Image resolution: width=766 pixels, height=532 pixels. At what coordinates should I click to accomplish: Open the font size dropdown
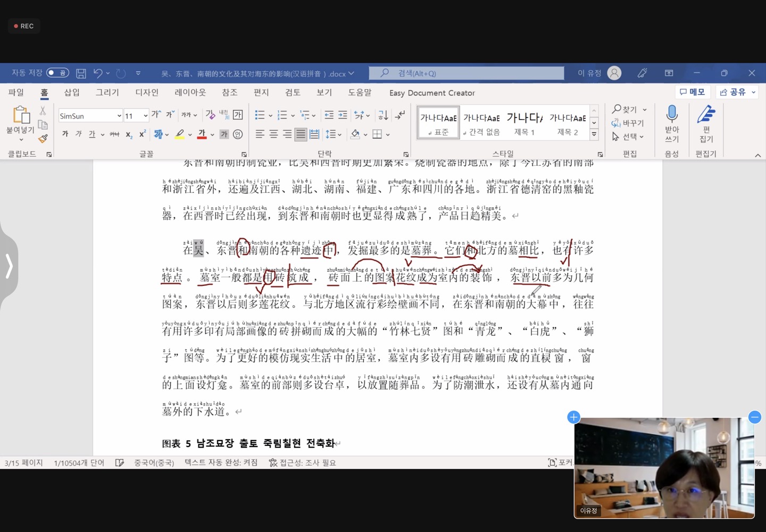(145, 116)
